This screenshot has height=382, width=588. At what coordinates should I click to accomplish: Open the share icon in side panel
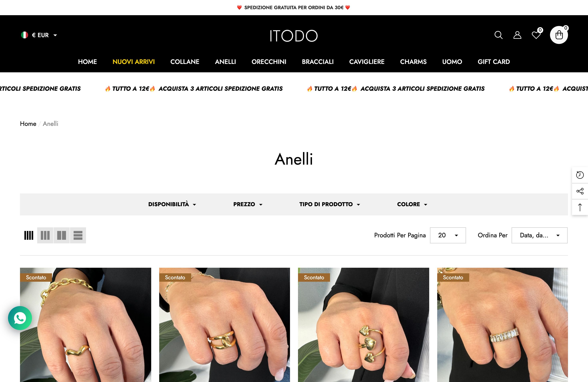click(x=580, y=191)
